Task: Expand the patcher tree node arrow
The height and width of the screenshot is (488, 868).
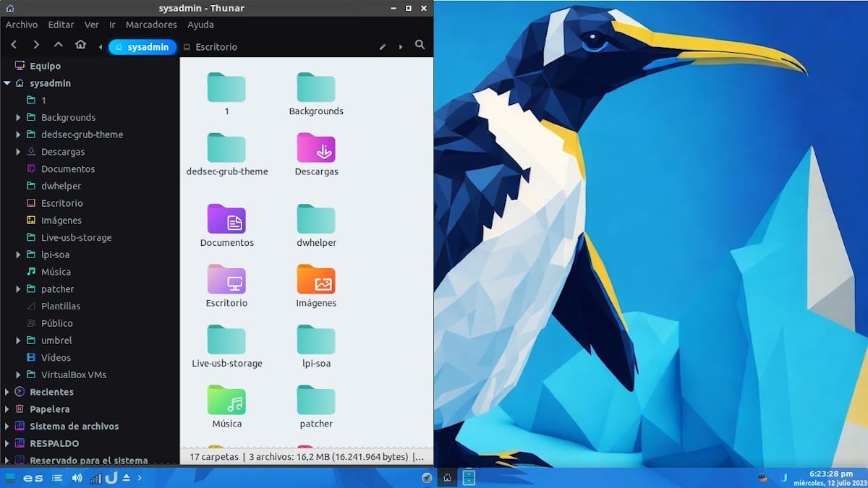Action: point(18,289)
